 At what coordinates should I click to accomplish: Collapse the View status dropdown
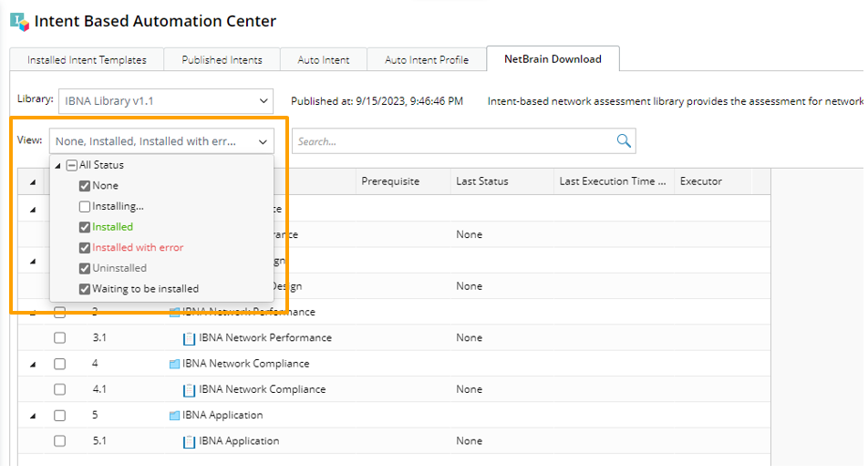point(263,141)
